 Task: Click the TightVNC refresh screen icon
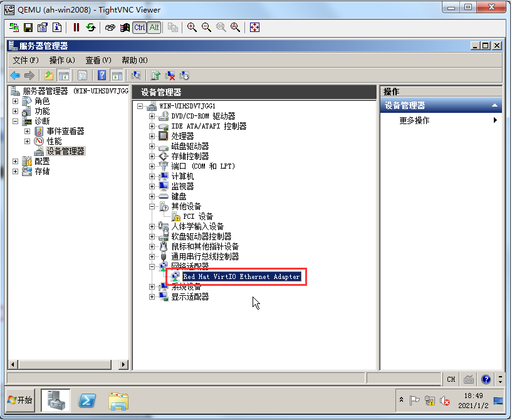point(91,28)
